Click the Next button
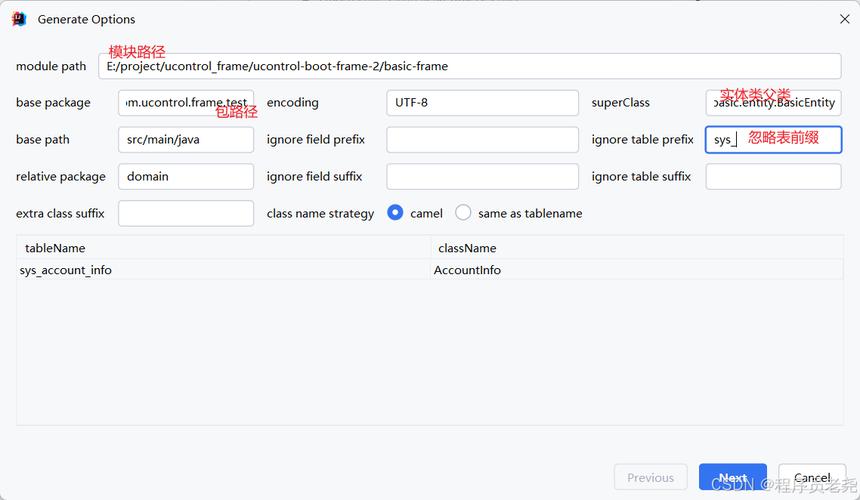This screenshot has height=500, width=860. pyautogui.click(x=733, y=477)
